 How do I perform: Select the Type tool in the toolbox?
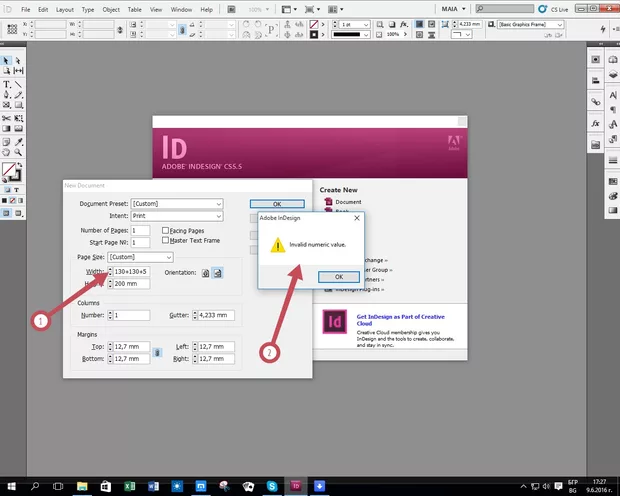coord(7,85)
